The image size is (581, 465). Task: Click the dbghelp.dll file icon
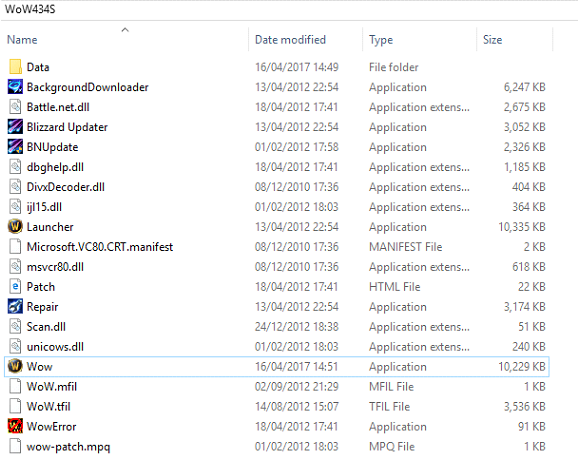tap(15, 167)
